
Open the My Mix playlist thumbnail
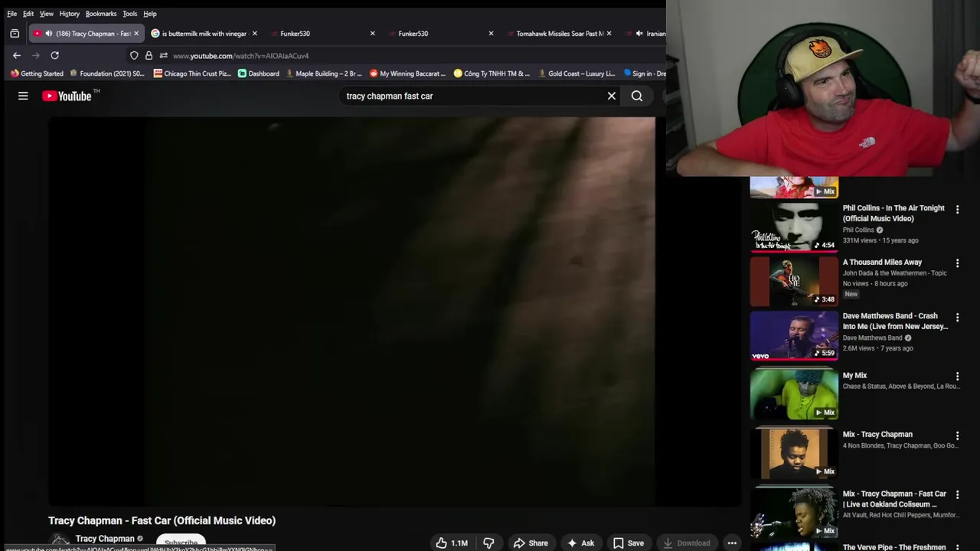coord(794,394)
